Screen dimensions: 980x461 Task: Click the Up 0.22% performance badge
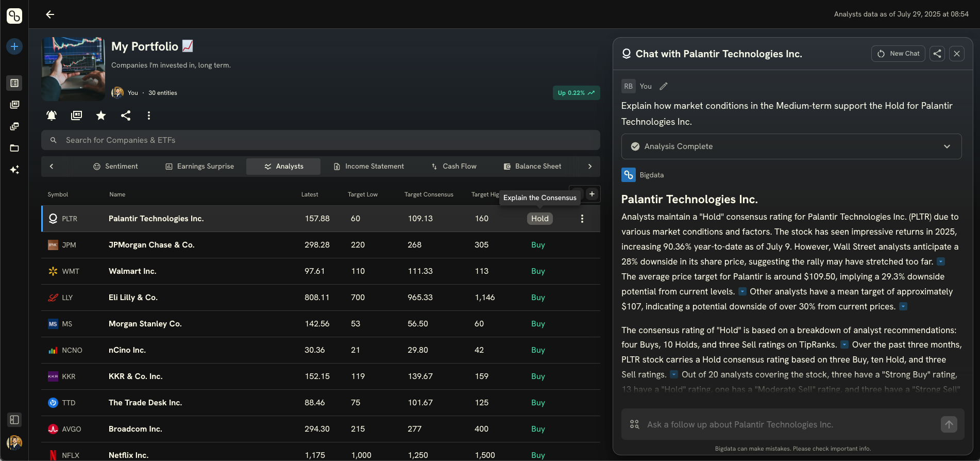[x=576, y=93]
